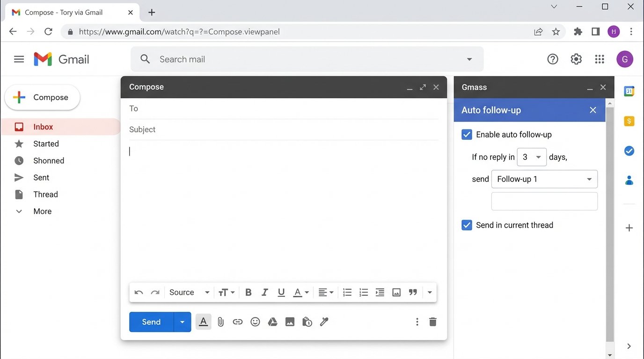Turn on confidential mode
This screenshot has width=644, height=359.
tap(307, 322)
